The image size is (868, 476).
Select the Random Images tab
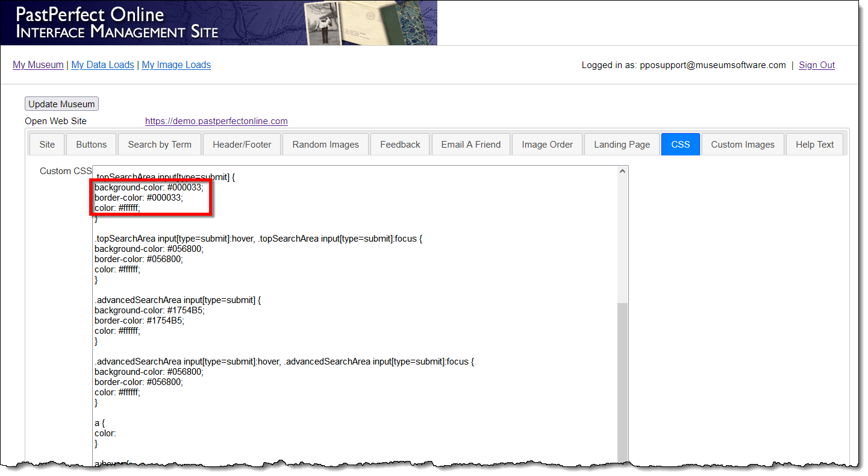click(326, 145)
